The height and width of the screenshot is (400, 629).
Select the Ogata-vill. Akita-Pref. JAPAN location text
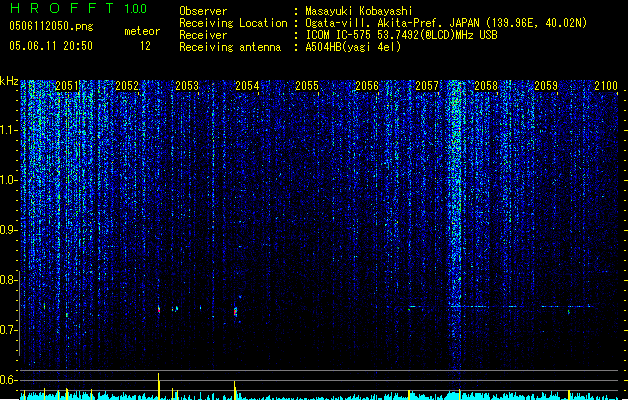(446, 23)
